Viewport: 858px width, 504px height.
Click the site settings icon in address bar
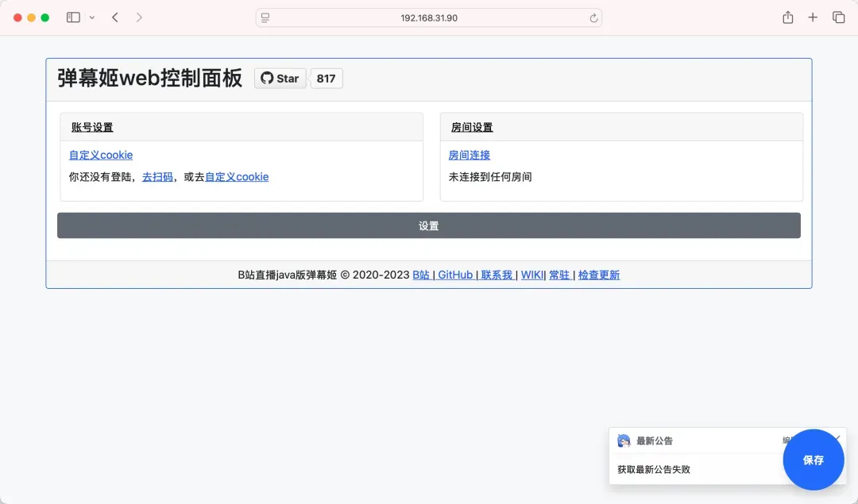[265, 18]
